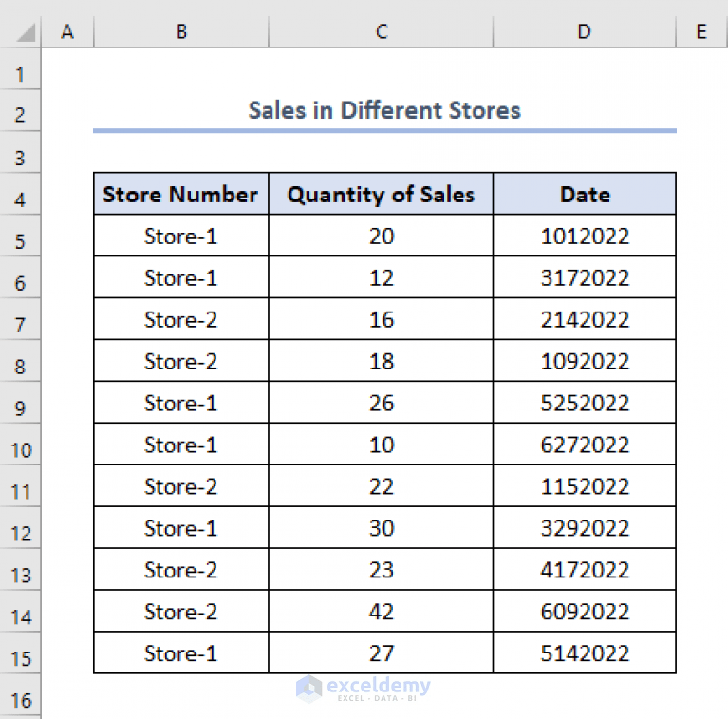The width and height of the screenshot is (728, 719).
Task: Select quantity cell showing 22
Action: coord(381,486)
